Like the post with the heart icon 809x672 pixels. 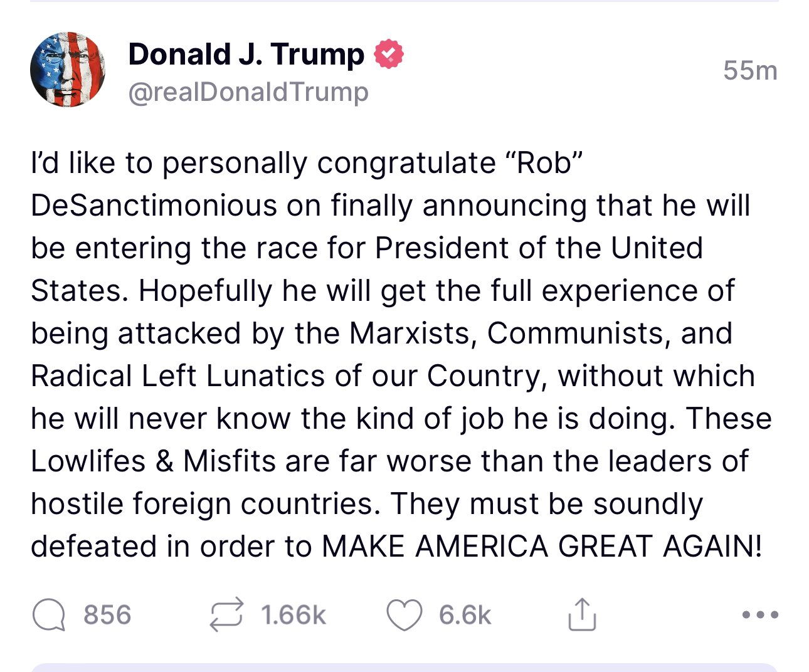coord(404,614)
